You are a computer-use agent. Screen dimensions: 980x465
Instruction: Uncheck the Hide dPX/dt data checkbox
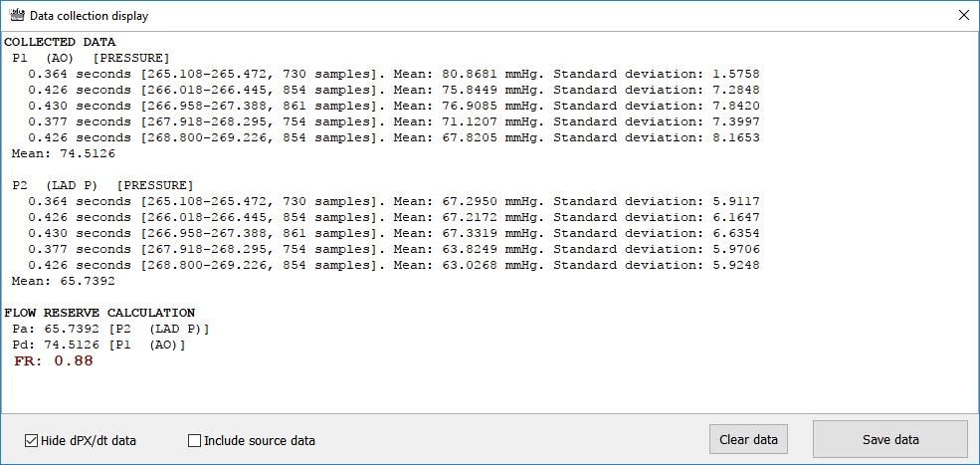click(31, 440)
